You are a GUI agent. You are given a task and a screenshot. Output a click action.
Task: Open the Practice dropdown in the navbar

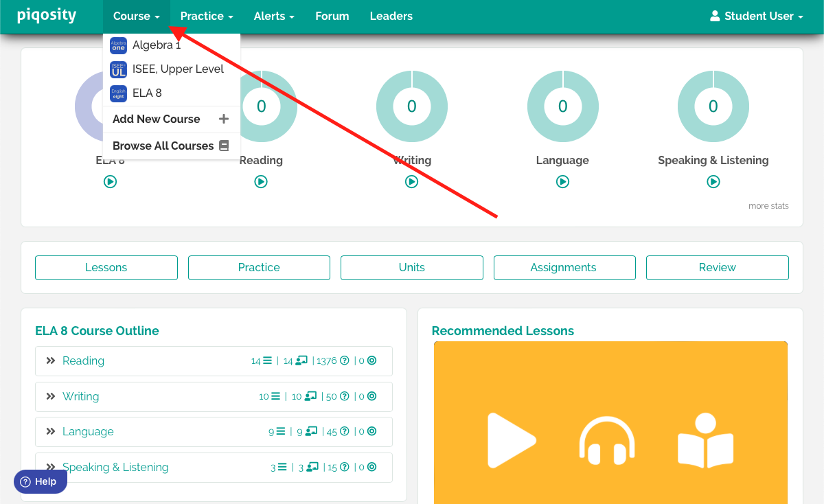[207, 16]
